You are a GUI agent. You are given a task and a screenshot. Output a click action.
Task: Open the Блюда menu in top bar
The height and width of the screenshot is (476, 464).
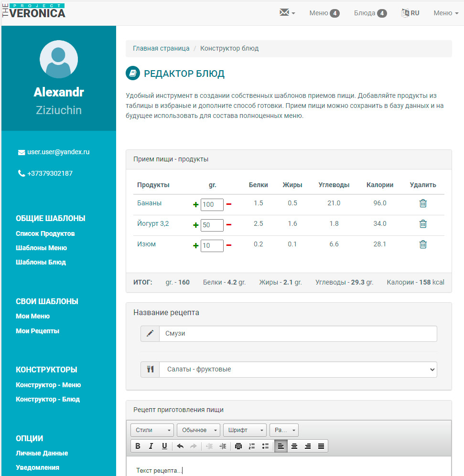click(370, 13)
